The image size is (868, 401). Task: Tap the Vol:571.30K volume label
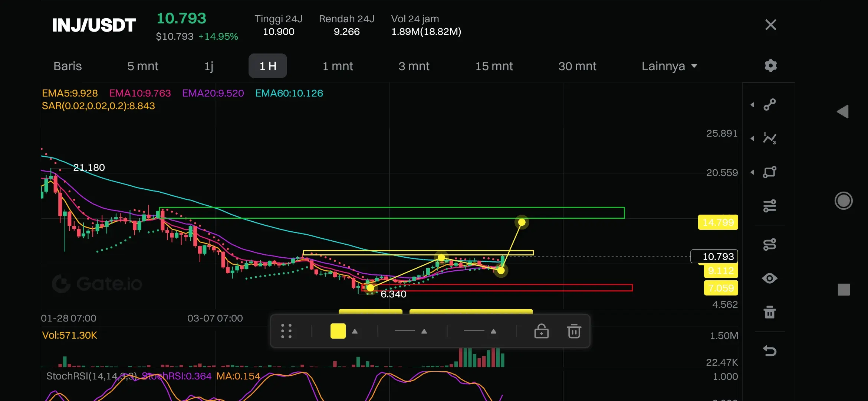click(x=69, y=335)
